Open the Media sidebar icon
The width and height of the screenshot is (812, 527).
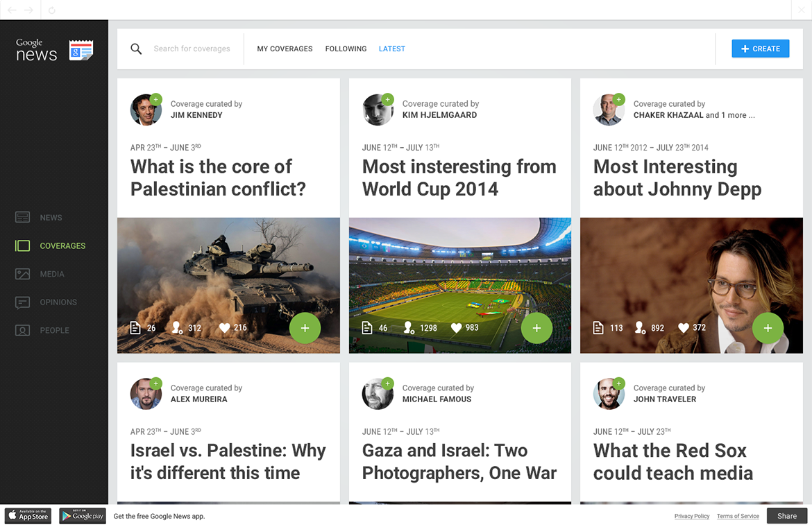tap(23, 274)
